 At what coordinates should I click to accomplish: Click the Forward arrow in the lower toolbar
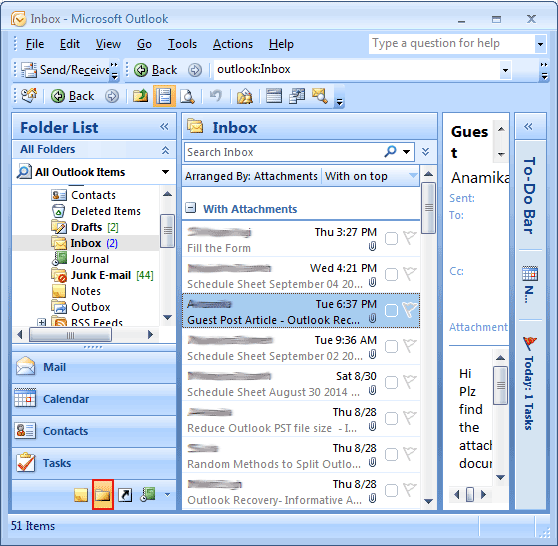click(x=112, y=96)
